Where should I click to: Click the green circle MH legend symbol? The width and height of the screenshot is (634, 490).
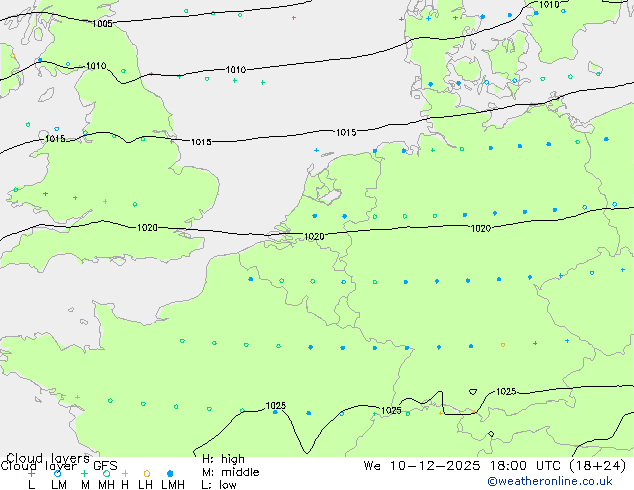point(106,473)
